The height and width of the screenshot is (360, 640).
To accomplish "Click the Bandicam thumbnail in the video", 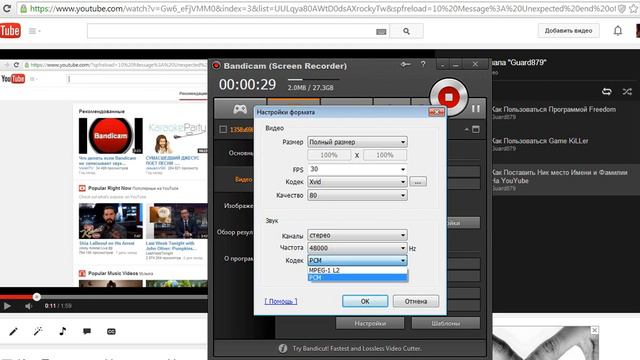I will click(x=111, y=136).
